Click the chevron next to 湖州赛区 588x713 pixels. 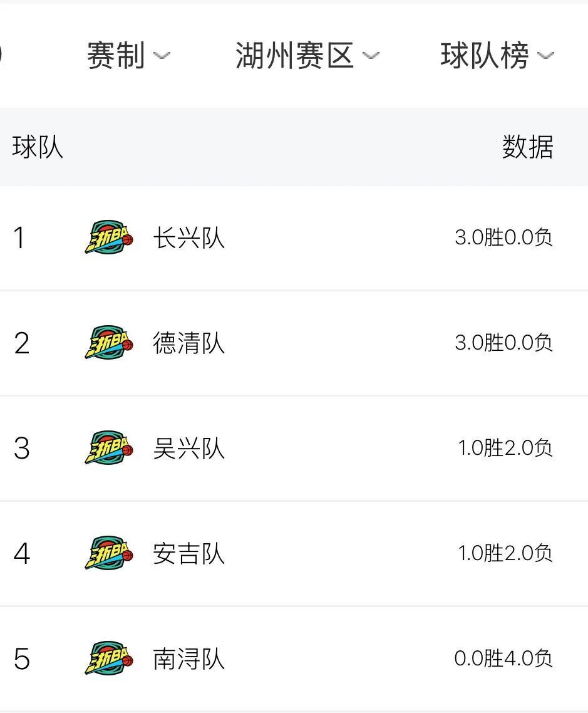pos(371,56)
